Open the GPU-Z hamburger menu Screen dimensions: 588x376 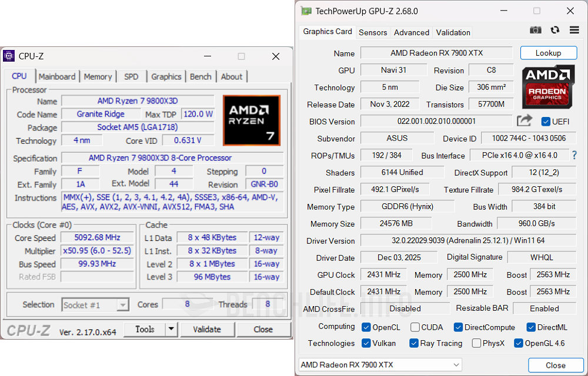pyautogui.click(x=574, y=30)
